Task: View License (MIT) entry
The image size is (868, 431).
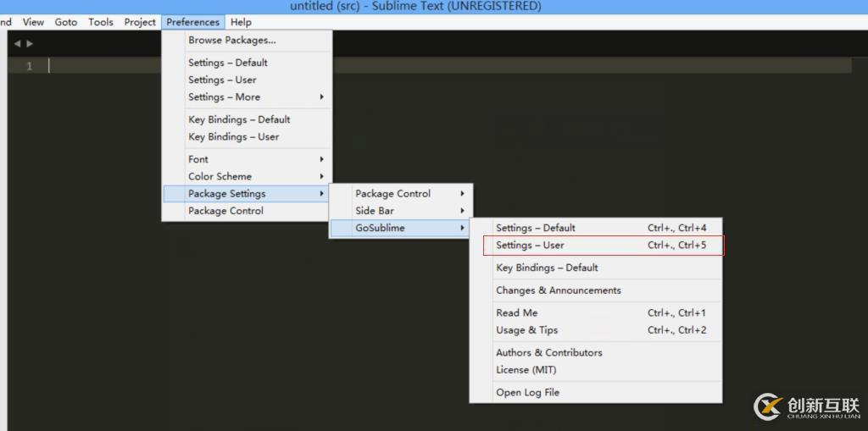Action: pos(596,370)
